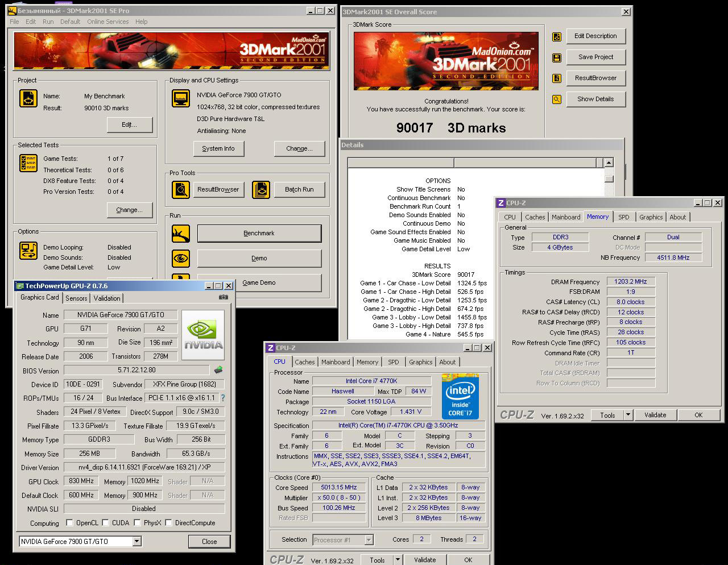The height and width of the screenshot is (565, 728).
Task: Switch to the Sensors tab in GPU-Z
Action: tap(76, 298)
